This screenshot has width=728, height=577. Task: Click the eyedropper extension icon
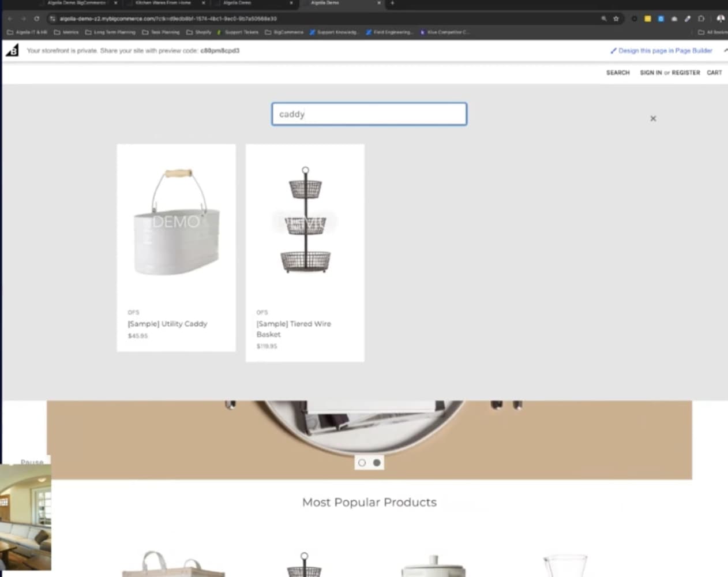click(x=688, y=18)
